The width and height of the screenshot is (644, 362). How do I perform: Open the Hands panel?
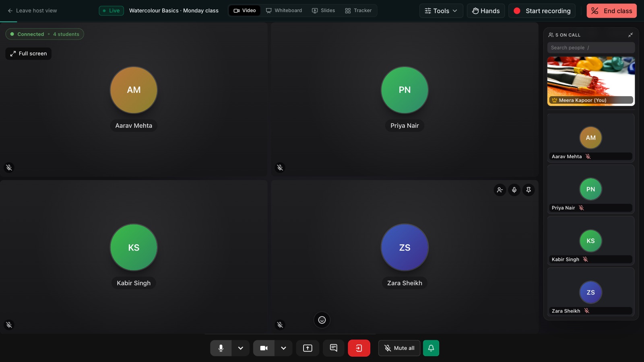point(486,11)
